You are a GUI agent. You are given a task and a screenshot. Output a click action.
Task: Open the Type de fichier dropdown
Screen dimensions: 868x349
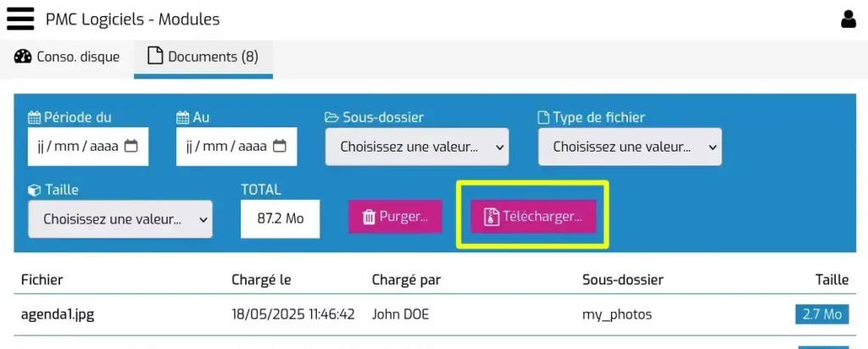(x=630, y=147)
